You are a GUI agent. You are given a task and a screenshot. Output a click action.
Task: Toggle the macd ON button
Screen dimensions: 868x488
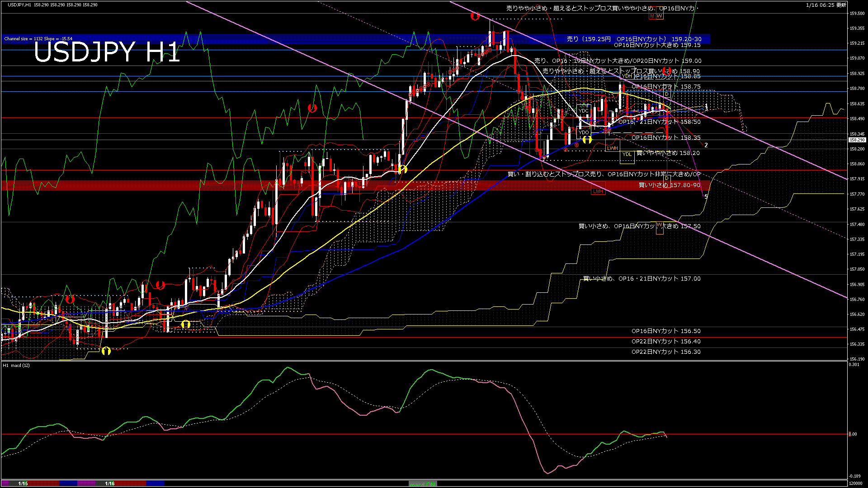tap(423, 484)
